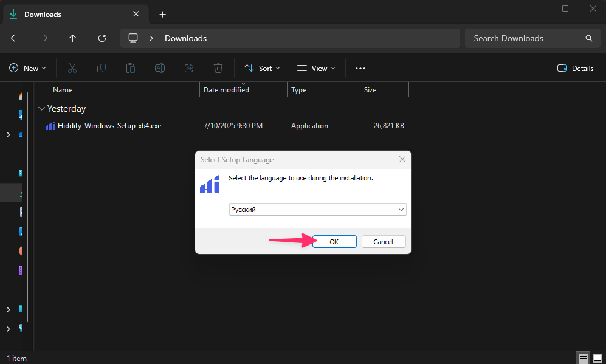
Task: Minimize the File Explorer window
Action: click(x=537, y=9)
